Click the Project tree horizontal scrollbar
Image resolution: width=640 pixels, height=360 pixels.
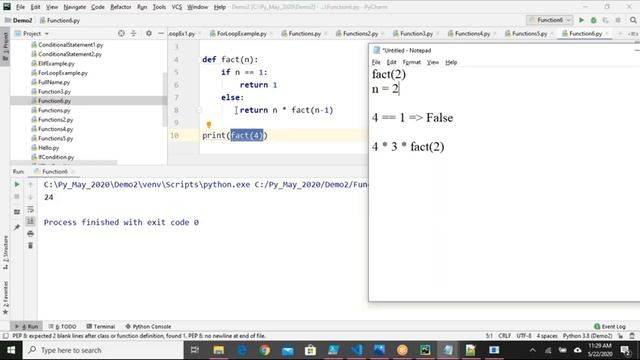pyautogui.click(x=64, y=162)
